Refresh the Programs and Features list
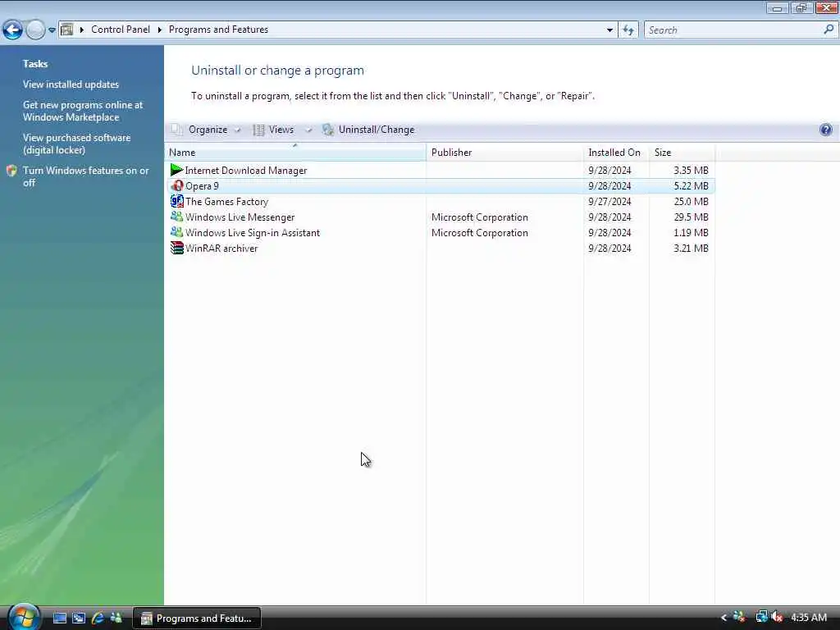 [628, 30]
